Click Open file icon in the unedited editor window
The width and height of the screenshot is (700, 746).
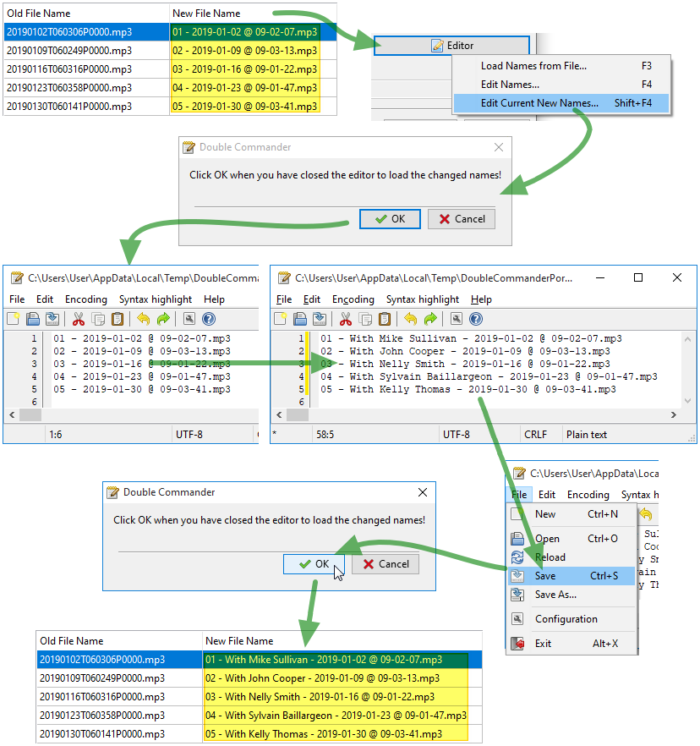33,319
